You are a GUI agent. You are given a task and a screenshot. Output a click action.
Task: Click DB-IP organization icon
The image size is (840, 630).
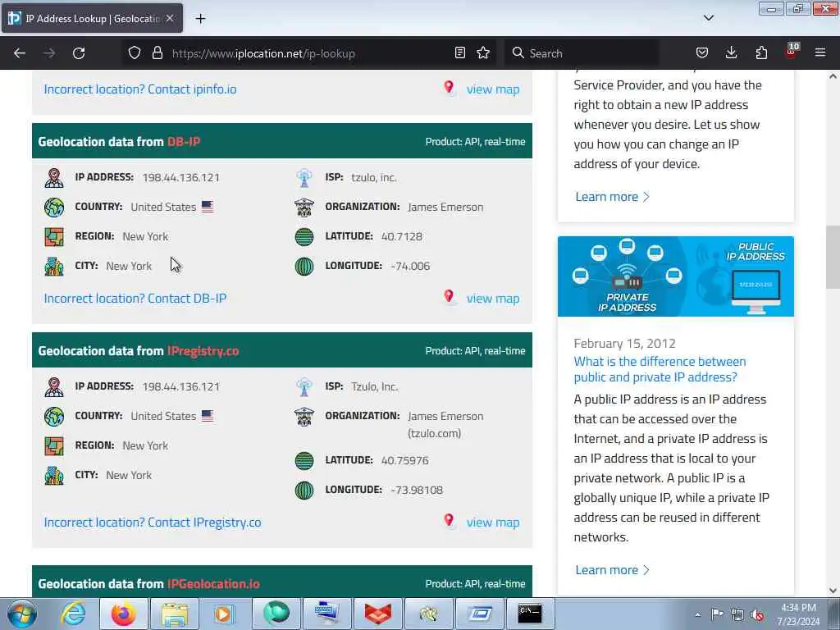pyautogui.click(x=304, y=208)
